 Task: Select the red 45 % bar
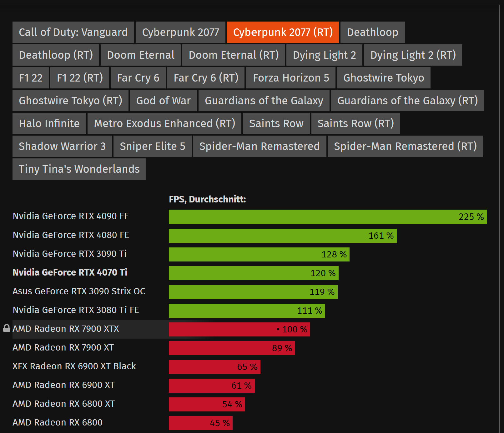tap(201, 423)
